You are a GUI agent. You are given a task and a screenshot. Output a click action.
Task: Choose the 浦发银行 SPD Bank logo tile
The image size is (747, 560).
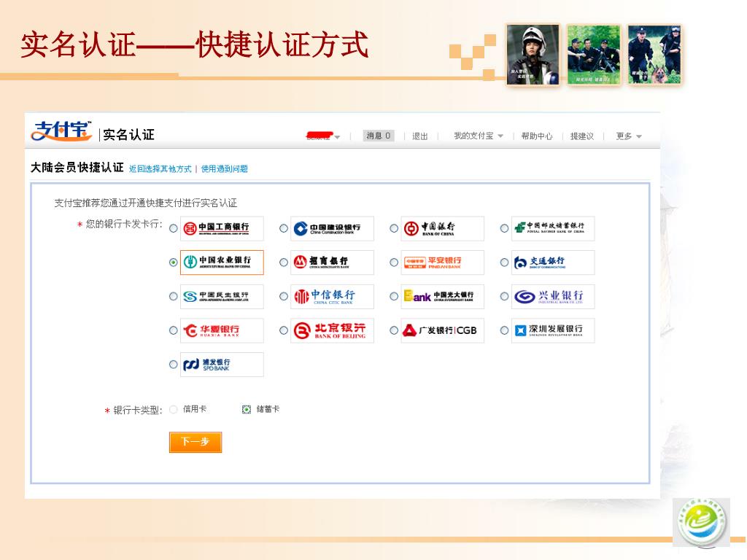[222, 365]
